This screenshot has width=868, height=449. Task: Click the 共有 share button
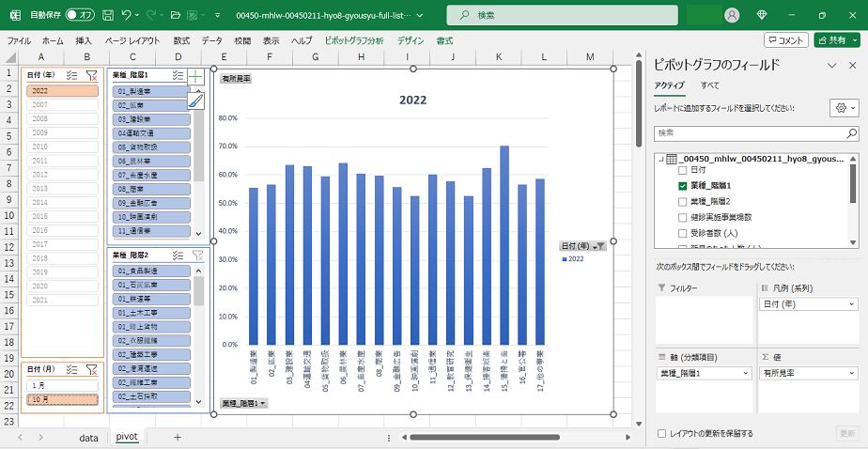pyautogui.click(x=836, y=40)
